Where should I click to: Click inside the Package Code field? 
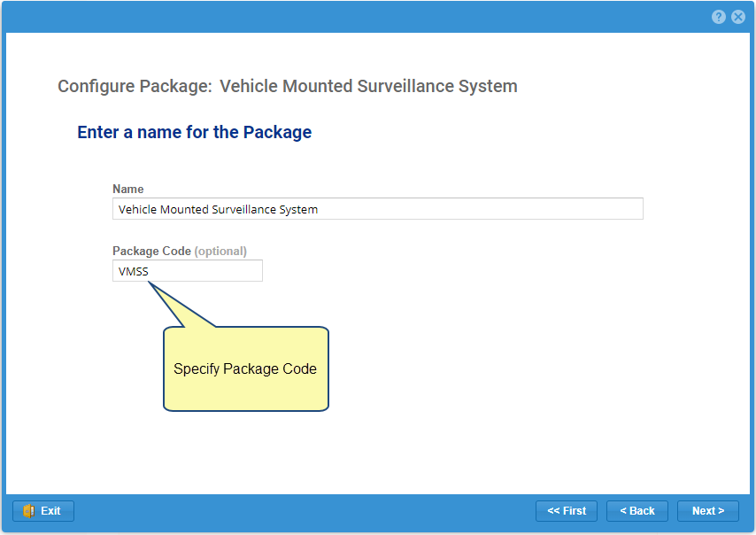coord(188,271)
